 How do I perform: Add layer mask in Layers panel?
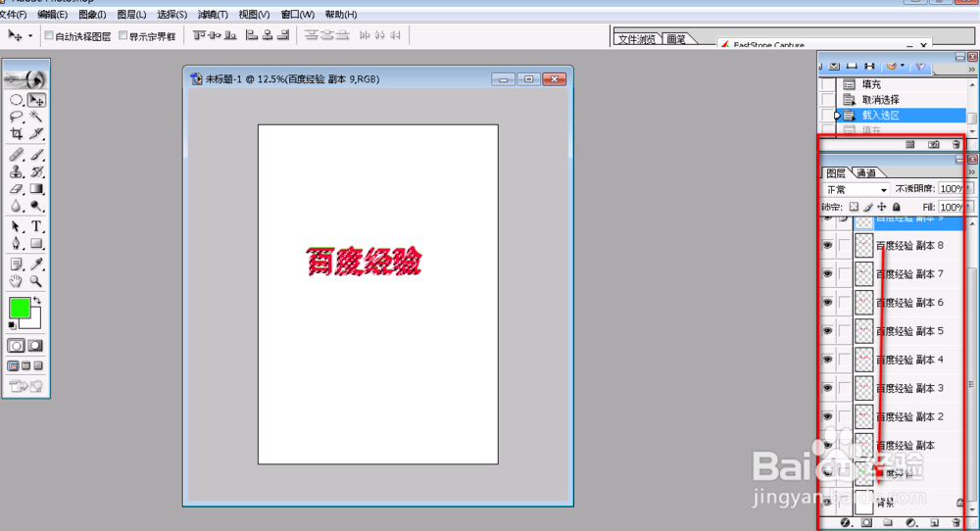click(867, 522)
